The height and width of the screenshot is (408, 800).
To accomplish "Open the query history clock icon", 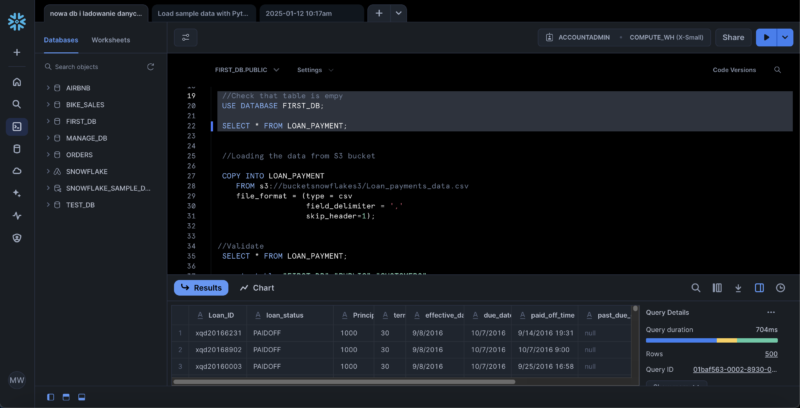I will 780,288.
